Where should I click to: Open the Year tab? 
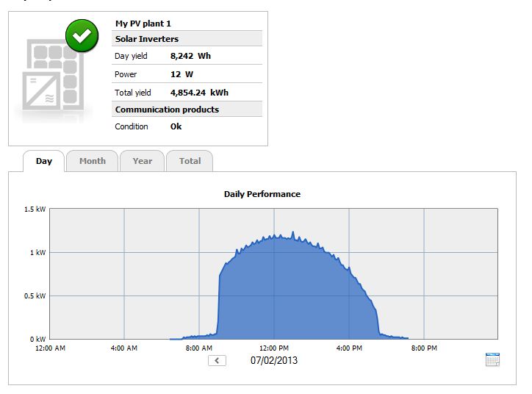143,161
